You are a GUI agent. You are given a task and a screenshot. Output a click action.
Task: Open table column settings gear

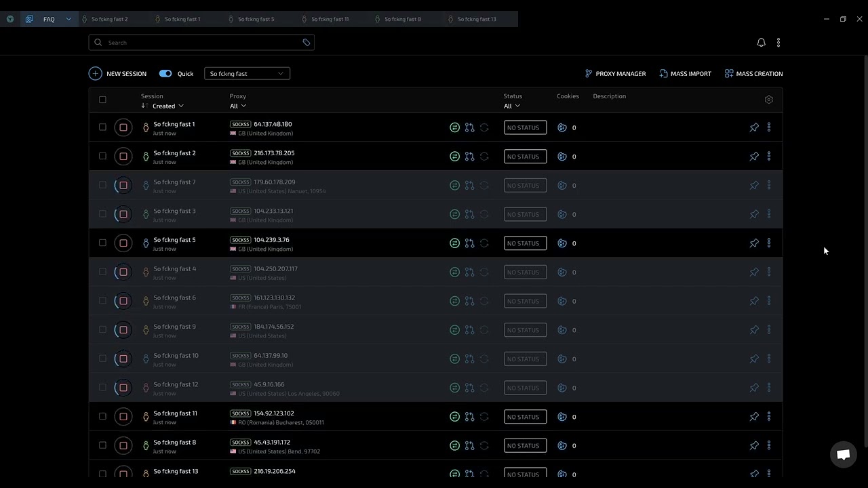pos(768,100)
